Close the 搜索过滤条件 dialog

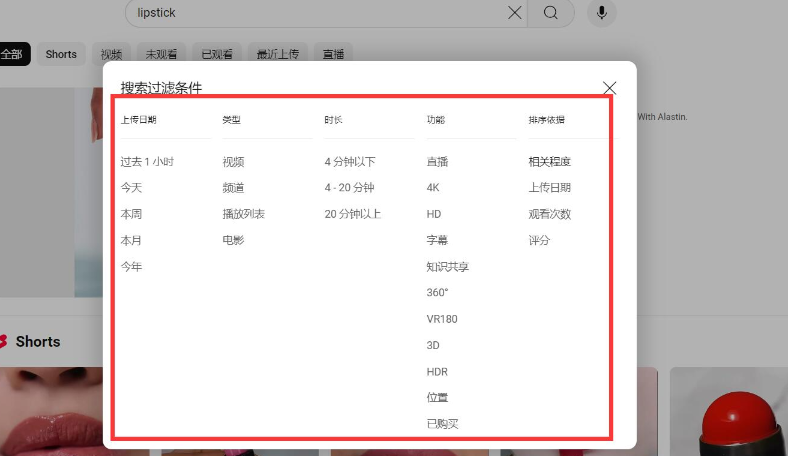[609, 88]
